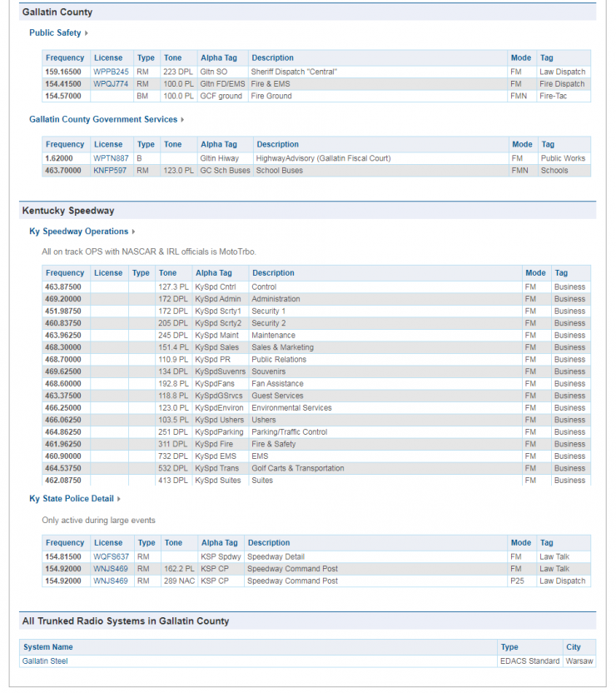Click Gltn FD/EMS alpha tag
This screenshot has width=616, height=693.
pos(222,84)
